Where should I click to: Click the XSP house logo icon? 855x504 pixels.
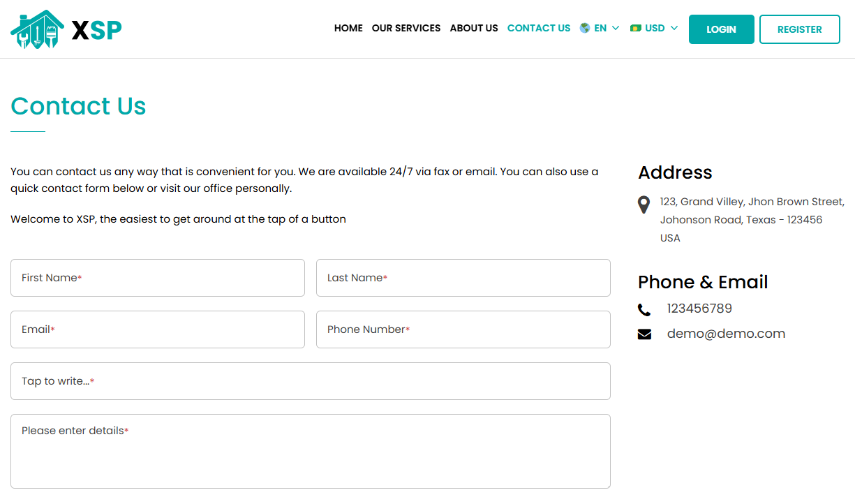(38, 29)
